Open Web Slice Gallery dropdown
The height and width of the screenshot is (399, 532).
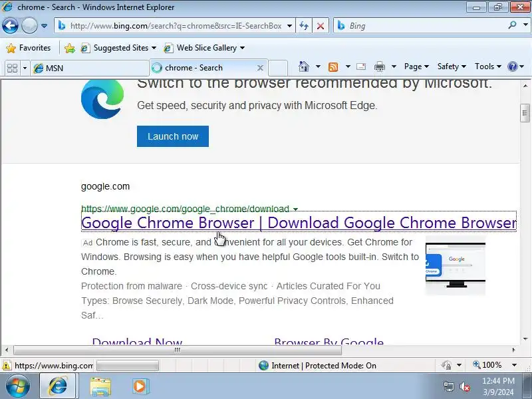pos(204,48)
